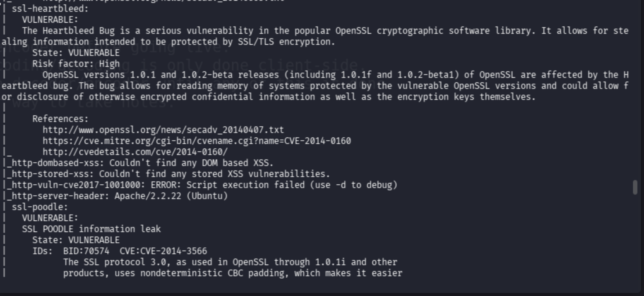644x296 pixels.
Task: Click the http-server-header Apache/2.2.22 line
Action: pyautogui.click(x=117, y=196)
